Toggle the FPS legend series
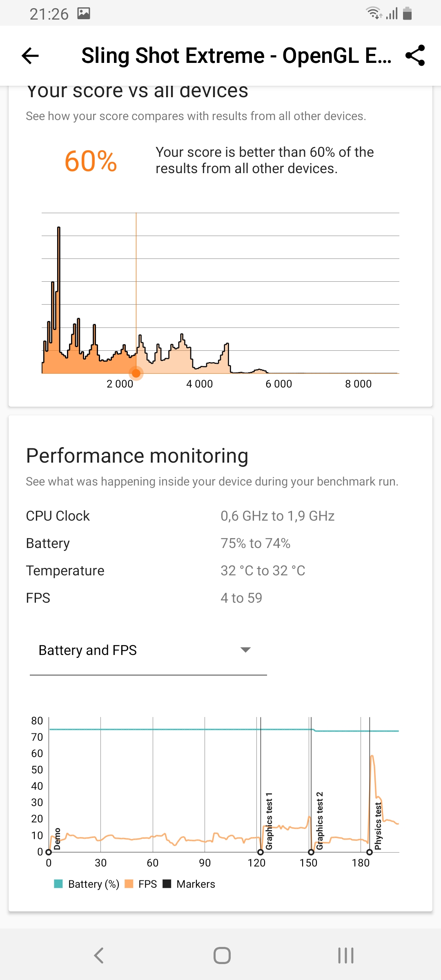The width and height of the screenshot is (441, 980). [x=141, y=884]
